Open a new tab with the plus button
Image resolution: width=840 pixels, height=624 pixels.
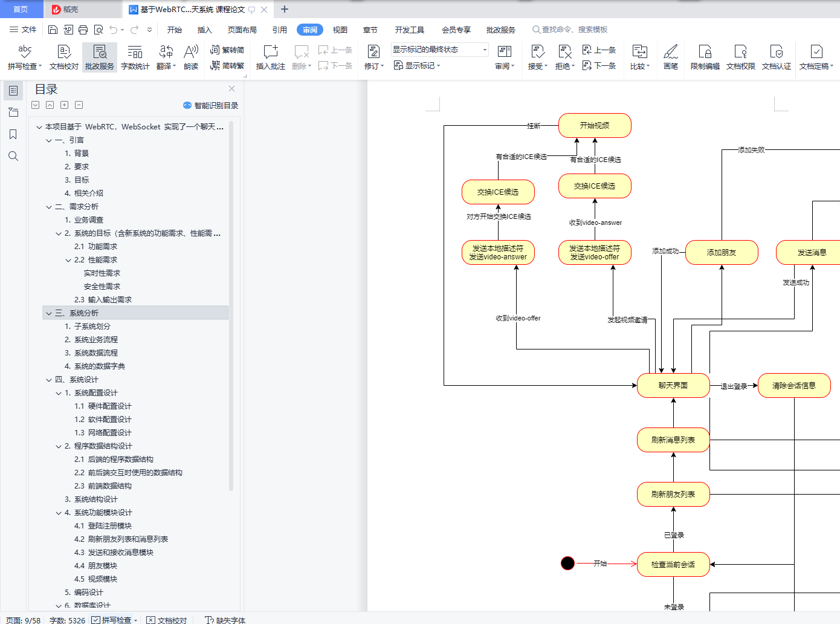tap(285, 9)
